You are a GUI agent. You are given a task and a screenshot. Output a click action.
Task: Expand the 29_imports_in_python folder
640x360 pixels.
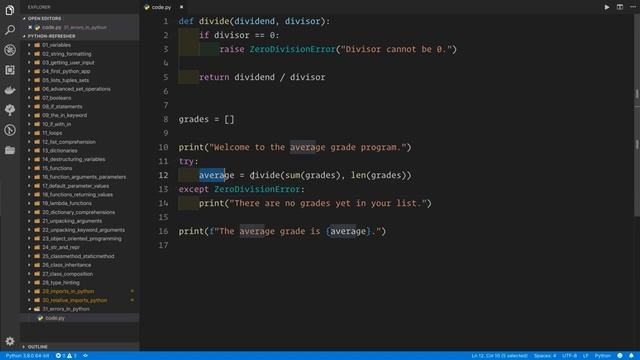click(68, 291)
